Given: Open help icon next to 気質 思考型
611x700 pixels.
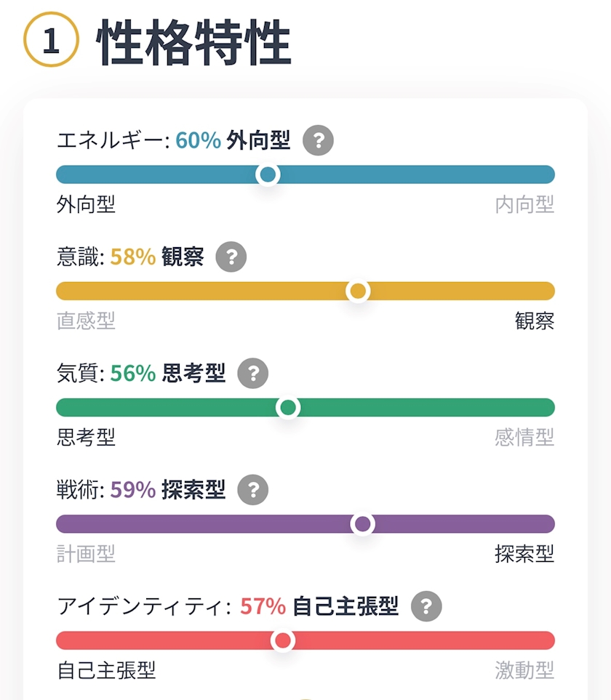Looking at the screenshot, I should [x=253, y=373].
